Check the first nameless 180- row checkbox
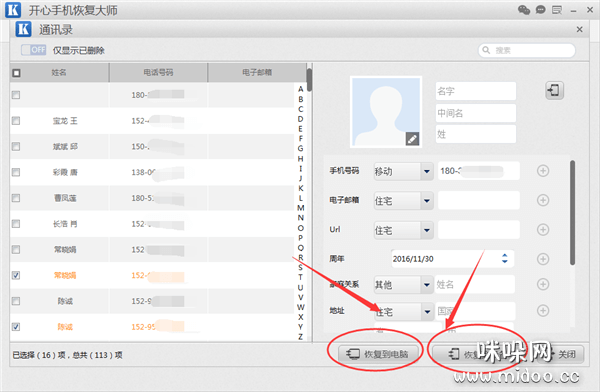The image size is (600, 392). tap(16, 95)
